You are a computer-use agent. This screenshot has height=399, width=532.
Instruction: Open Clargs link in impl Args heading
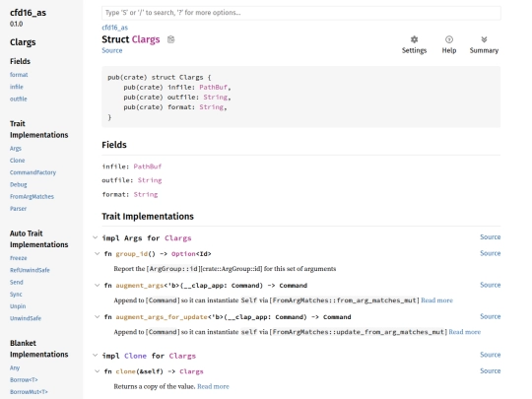[177, 238]
